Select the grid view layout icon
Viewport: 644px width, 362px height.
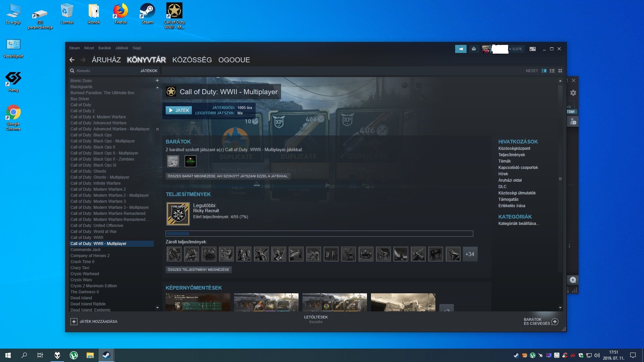[560, 71]
